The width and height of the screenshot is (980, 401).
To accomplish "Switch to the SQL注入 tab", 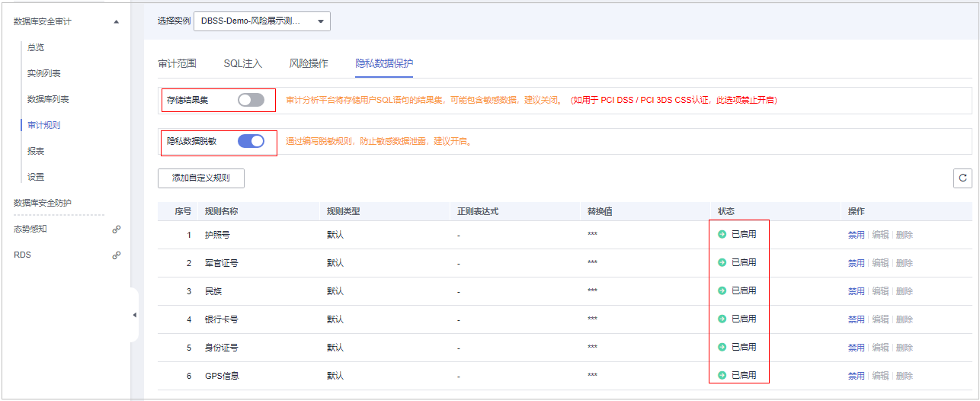I will click(242, 63).
